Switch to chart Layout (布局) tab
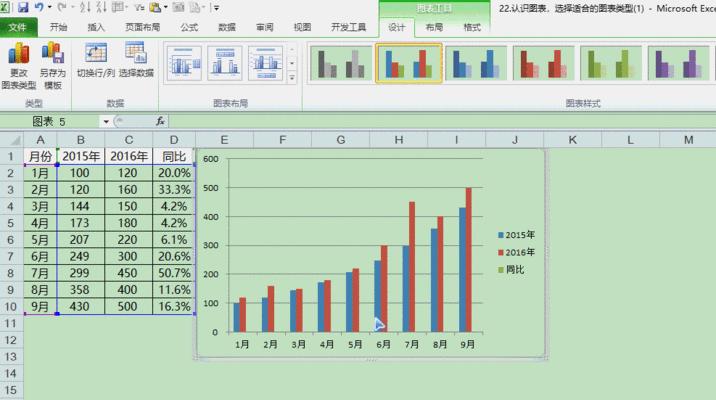 click(x=434, y=27)
